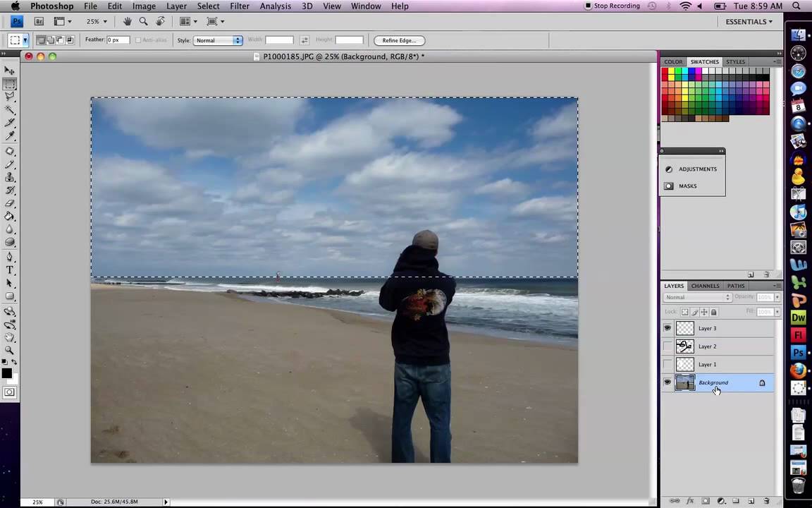Switch to the Channels tab
The height and width of the screenshot is (508, 812).
pyautogui.click(x=705, y=286)
